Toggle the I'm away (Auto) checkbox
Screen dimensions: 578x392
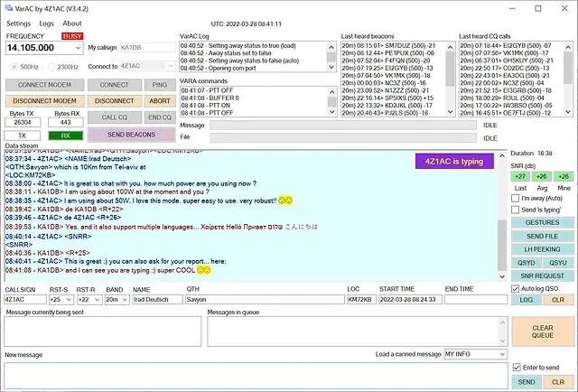(x=516, y=199)
